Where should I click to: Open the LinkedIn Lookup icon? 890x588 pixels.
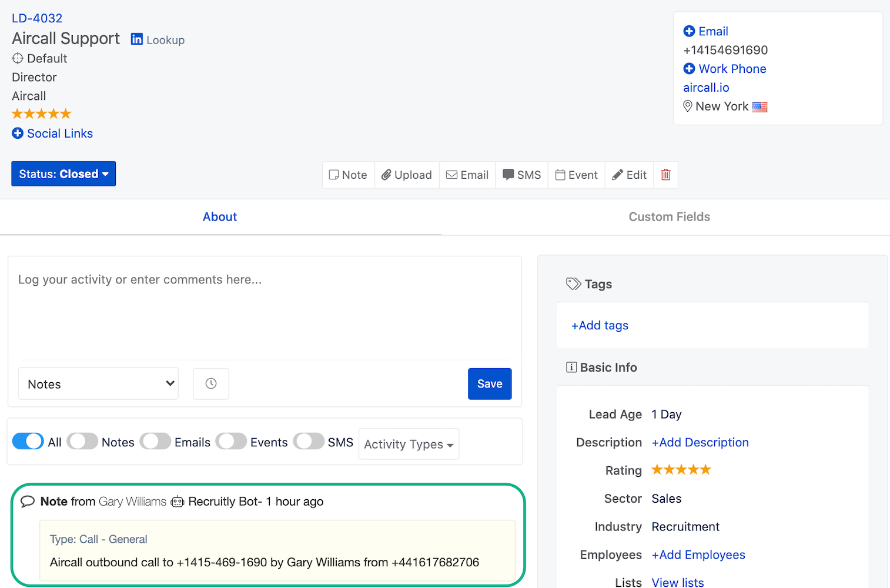click(x=137, y=39)
